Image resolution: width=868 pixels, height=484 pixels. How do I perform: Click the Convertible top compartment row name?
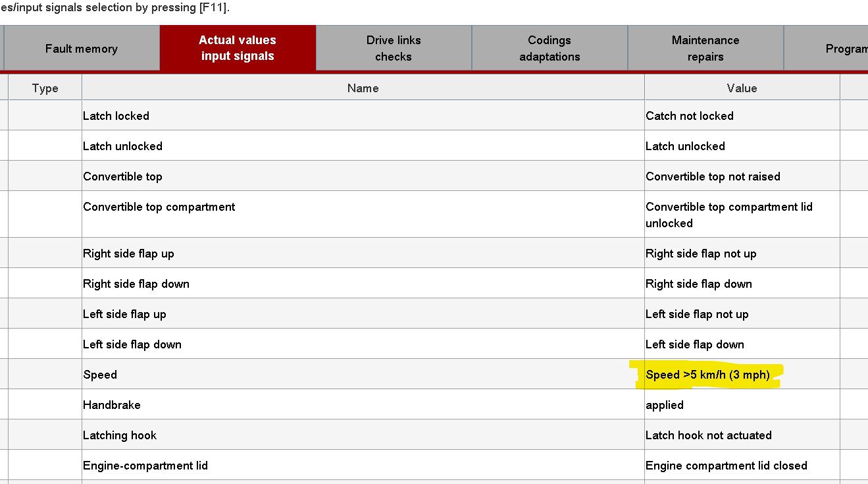(159, 207)
